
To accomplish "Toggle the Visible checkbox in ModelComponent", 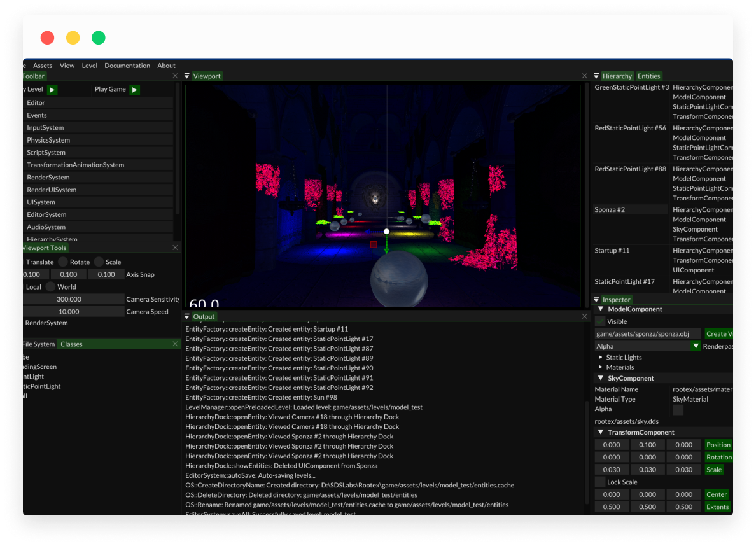I will tap(600, 321).
